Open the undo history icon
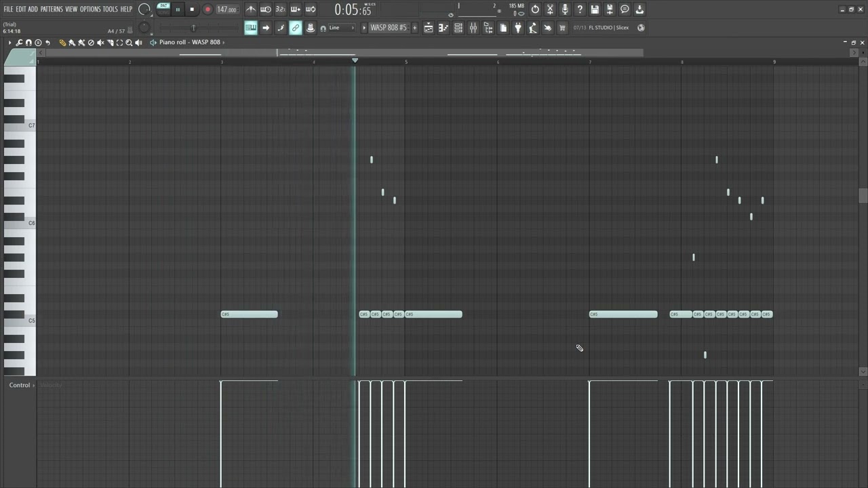 click(535, 9)
